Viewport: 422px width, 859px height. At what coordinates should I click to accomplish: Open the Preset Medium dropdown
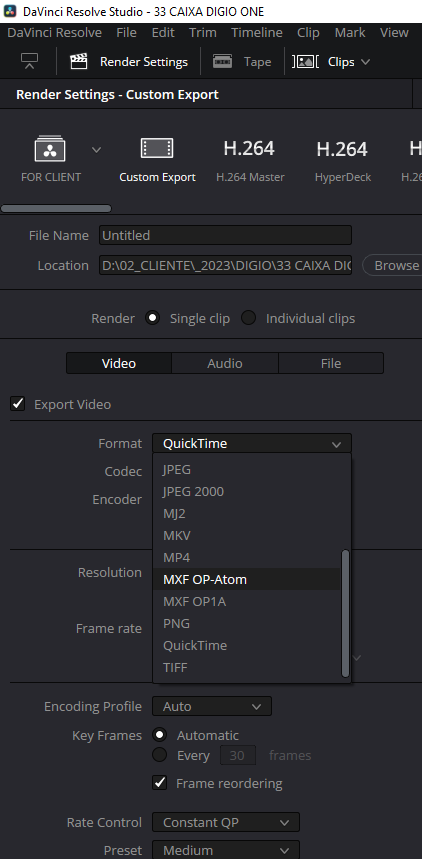tap(226, 850)
